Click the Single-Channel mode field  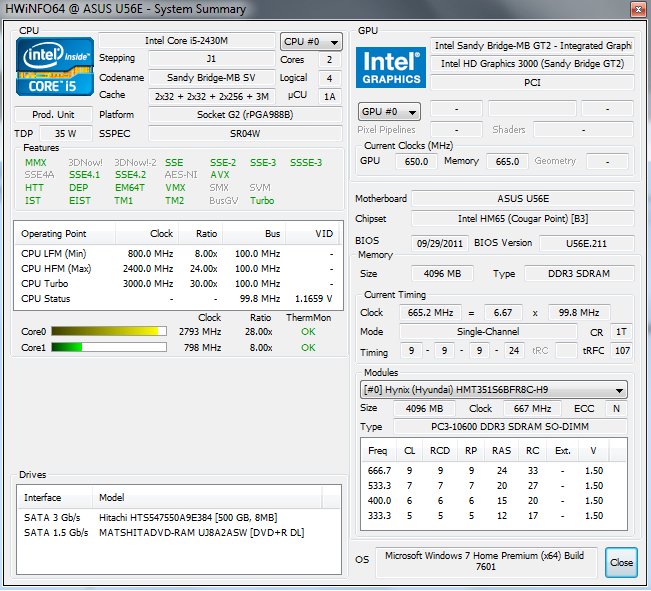click(x=488, y=332)
